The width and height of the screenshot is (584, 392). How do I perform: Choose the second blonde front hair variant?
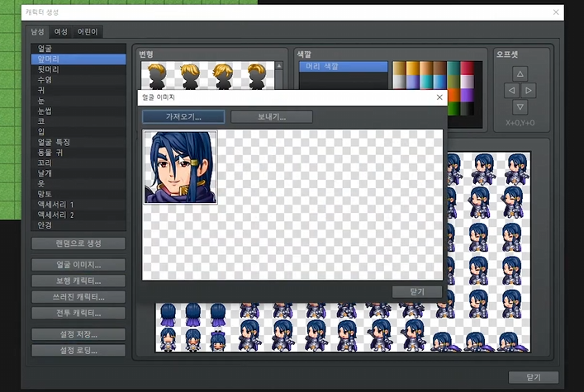190,76
